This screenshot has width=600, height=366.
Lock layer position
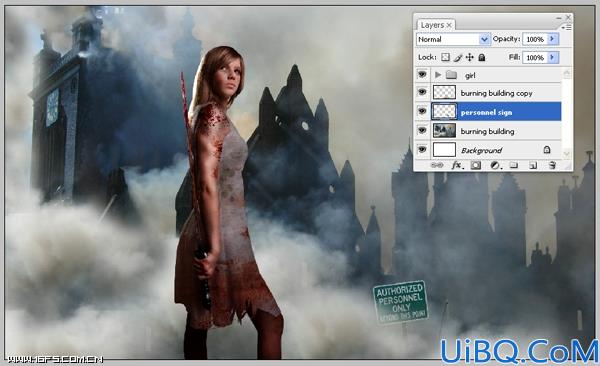click(470, 57)
